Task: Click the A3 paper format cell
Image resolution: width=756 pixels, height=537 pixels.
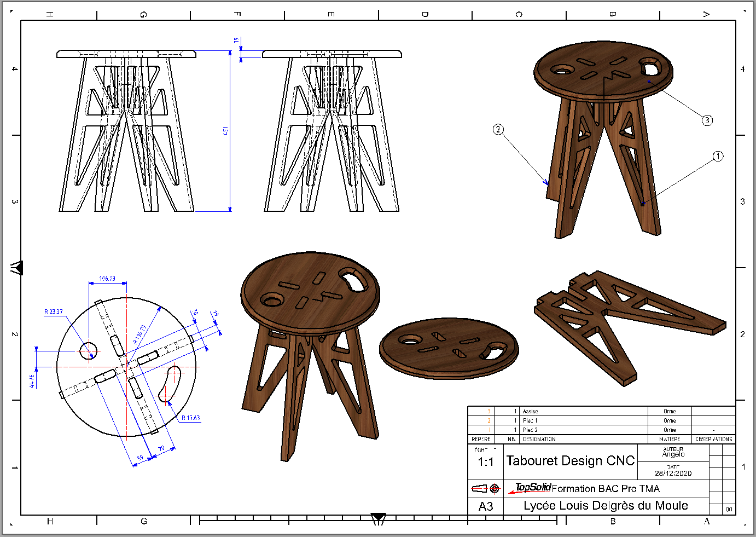Action: click(x=485, y=506)
